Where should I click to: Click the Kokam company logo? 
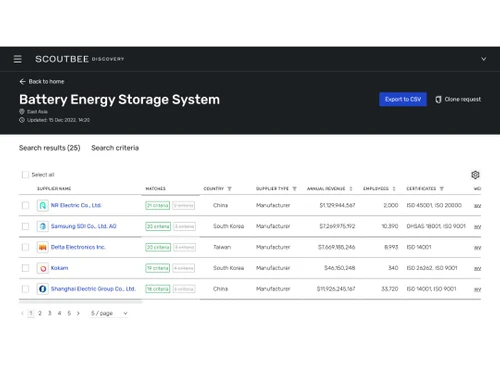(x=43, y=268)
